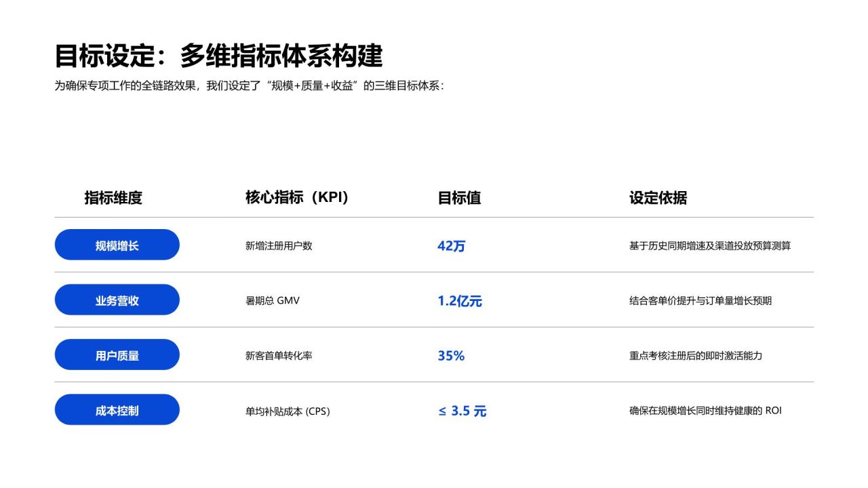The width and height of the screenshot is (868, 488).
Task: Select the text 结合客单价提升与订单量增长预期
Action: [x=701, y=300]
